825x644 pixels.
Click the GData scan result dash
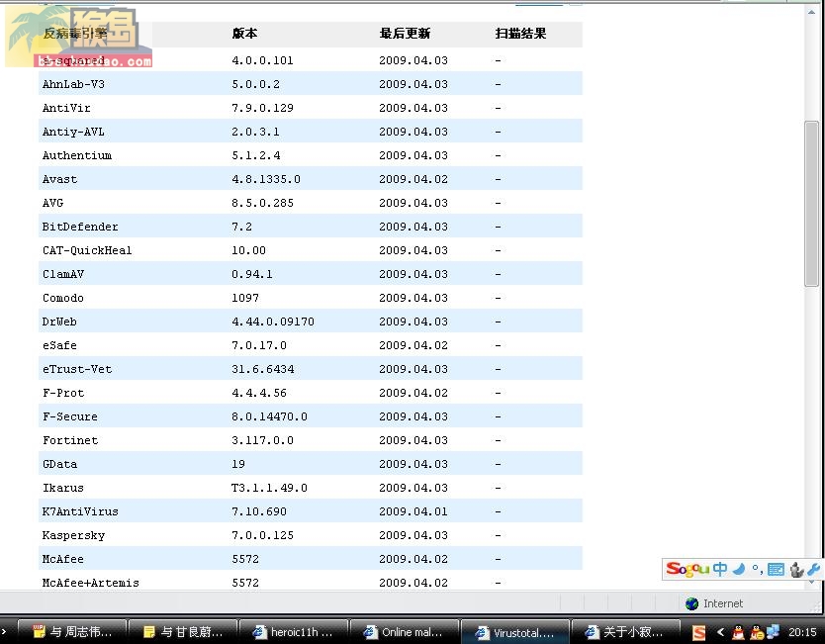point(498,464)
